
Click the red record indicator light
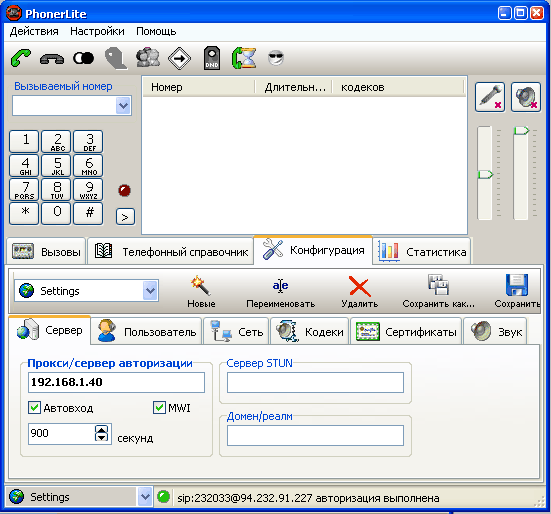coord(124,190)
